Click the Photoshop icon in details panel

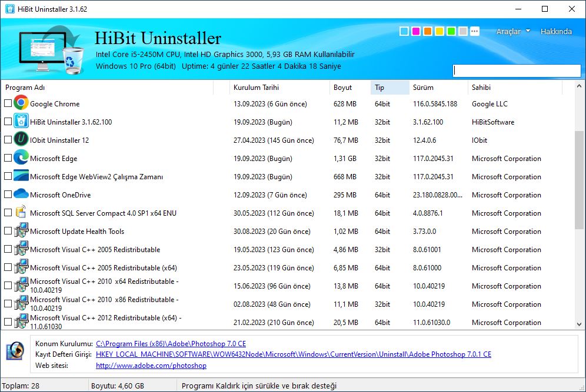click(x=15, y=351)
